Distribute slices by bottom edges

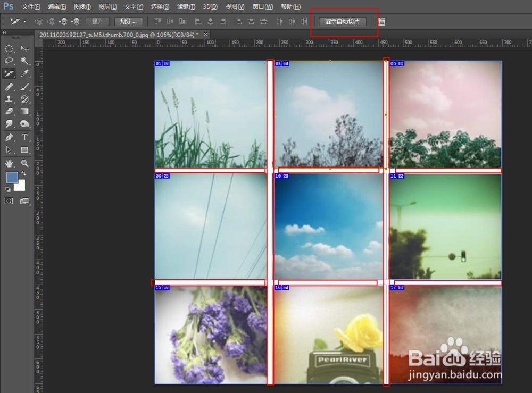coord(263,22)
